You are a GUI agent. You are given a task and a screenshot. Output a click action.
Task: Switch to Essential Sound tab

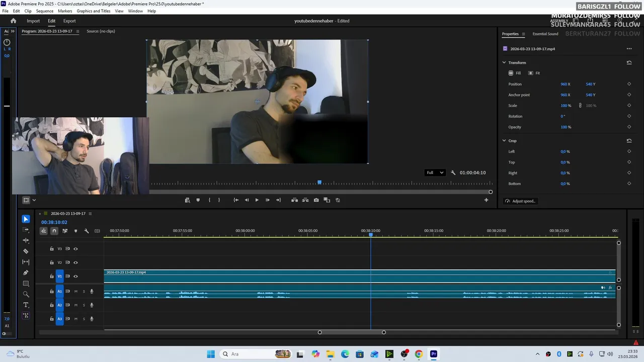(x=545, y=34)
